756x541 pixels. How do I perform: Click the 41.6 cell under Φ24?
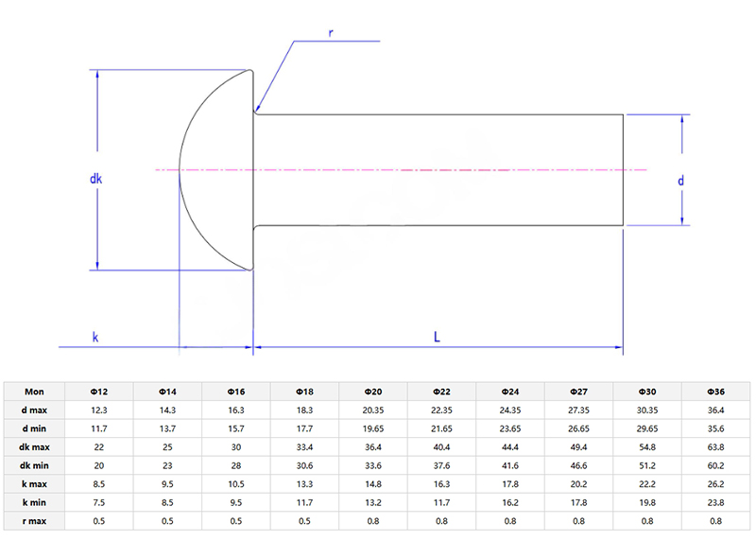pos(510,465)
